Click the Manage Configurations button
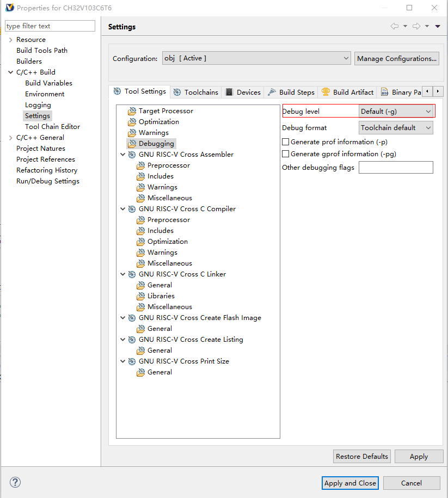 (396, 58)
